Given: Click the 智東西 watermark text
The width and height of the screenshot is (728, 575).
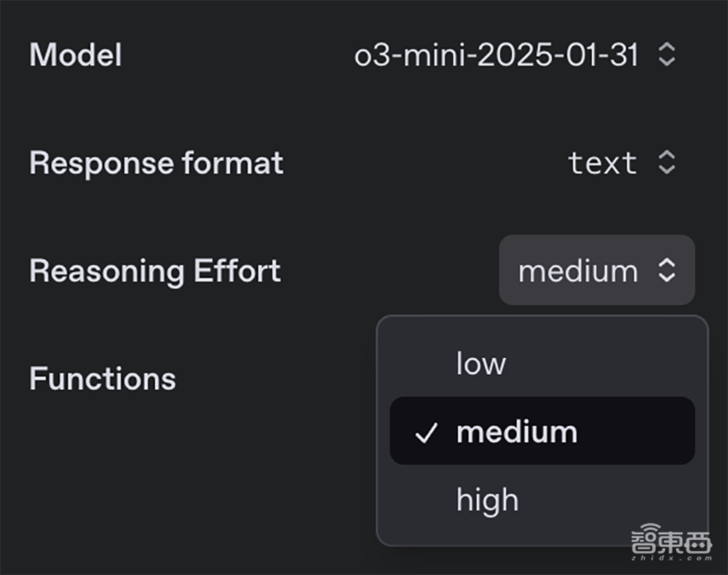Looking at the screenshot, I should pyautogui.click(x=671, y=542).
